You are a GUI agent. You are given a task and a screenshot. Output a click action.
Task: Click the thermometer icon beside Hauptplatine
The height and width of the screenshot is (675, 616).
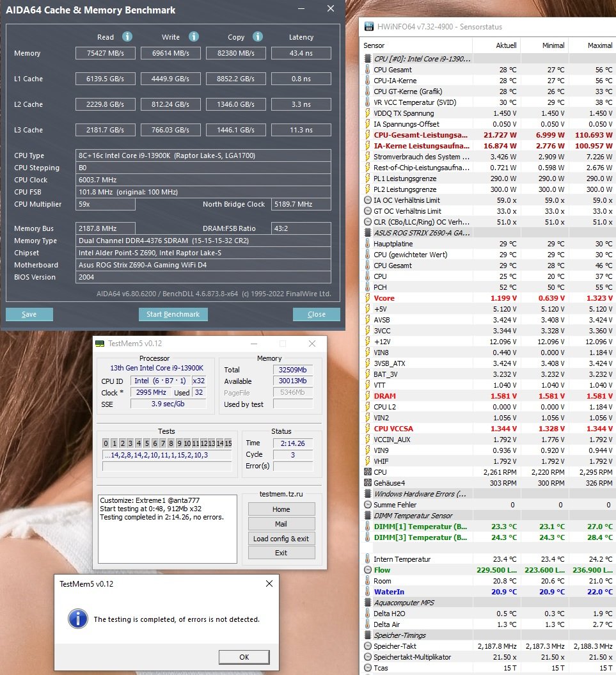pyautogui.click(x=368, y=244)
